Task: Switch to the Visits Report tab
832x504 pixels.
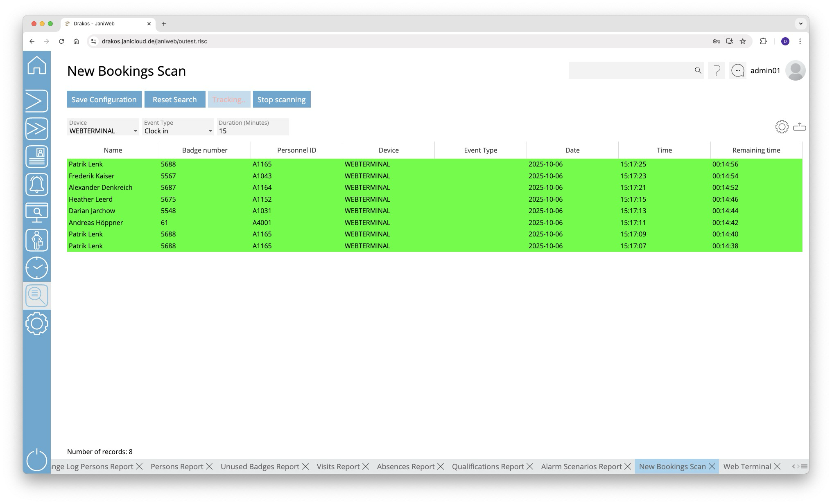Action: point(338,466)
